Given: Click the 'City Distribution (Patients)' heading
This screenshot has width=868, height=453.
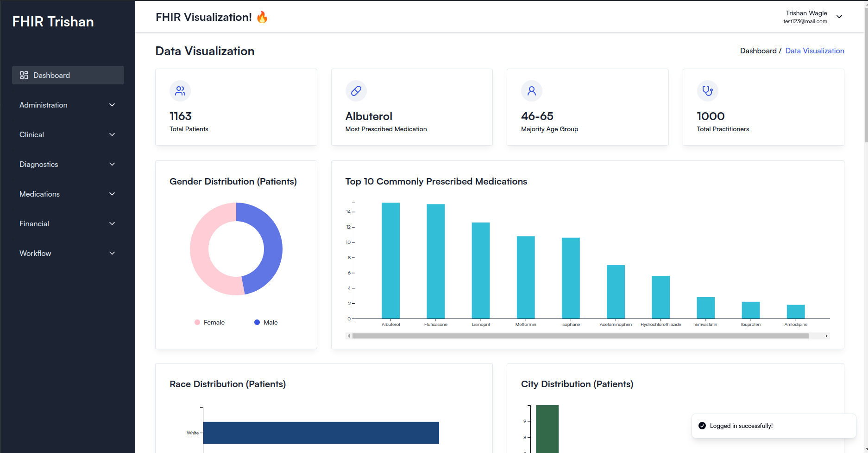Looking at the screenshot, I should point(577,384).
